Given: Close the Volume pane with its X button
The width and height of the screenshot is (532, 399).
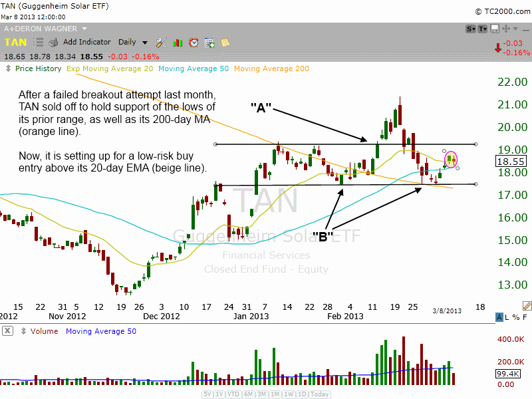Looking at the screenshot, I should tap(7, 331).
